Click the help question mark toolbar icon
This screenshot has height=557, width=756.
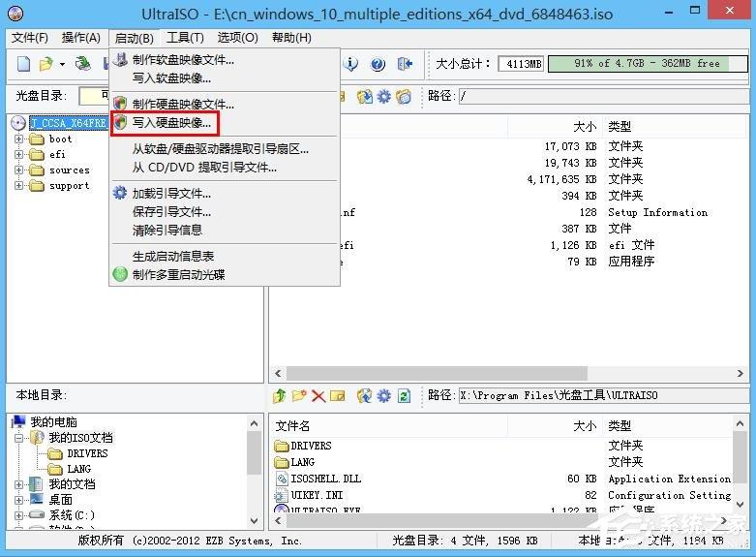pos(378,64)
